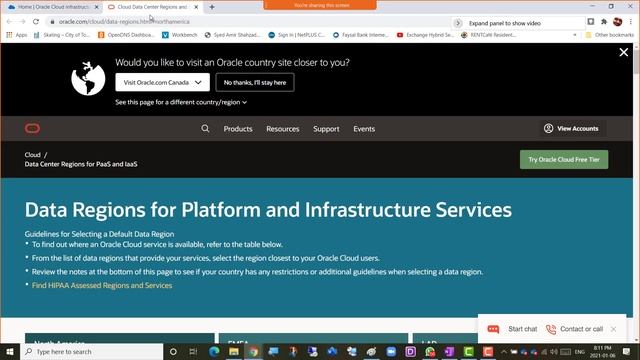Open Workbench bookmark
640x360 pixels.
pos(180,35)
